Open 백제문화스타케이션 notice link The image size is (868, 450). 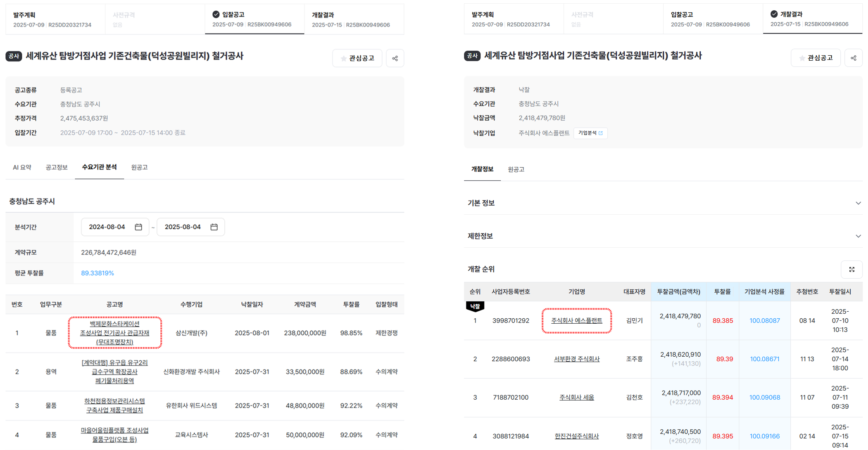[114, 333]
